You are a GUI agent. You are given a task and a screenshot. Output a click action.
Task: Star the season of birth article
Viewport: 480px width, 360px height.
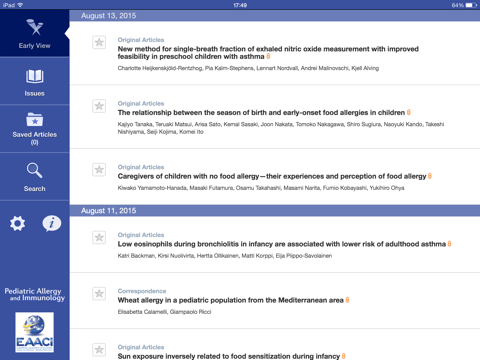99,106
